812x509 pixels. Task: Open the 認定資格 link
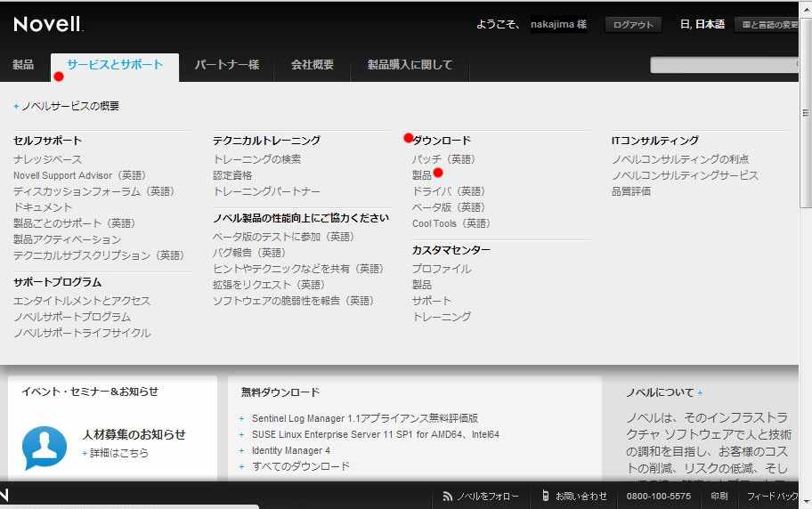point(232,175)
